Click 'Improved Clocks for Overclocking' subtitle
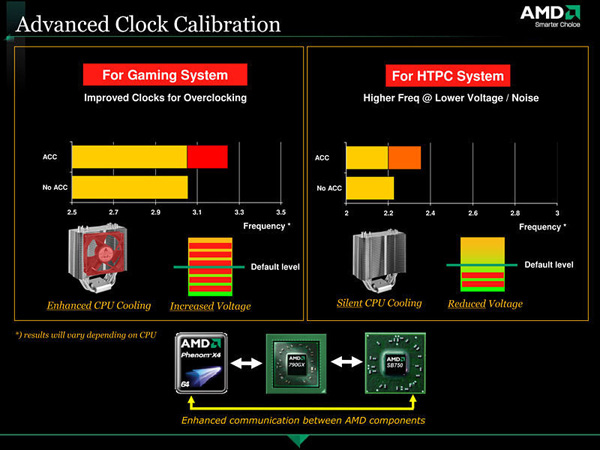600x450 pixels. pyautogui.click(x=165, y=98)
